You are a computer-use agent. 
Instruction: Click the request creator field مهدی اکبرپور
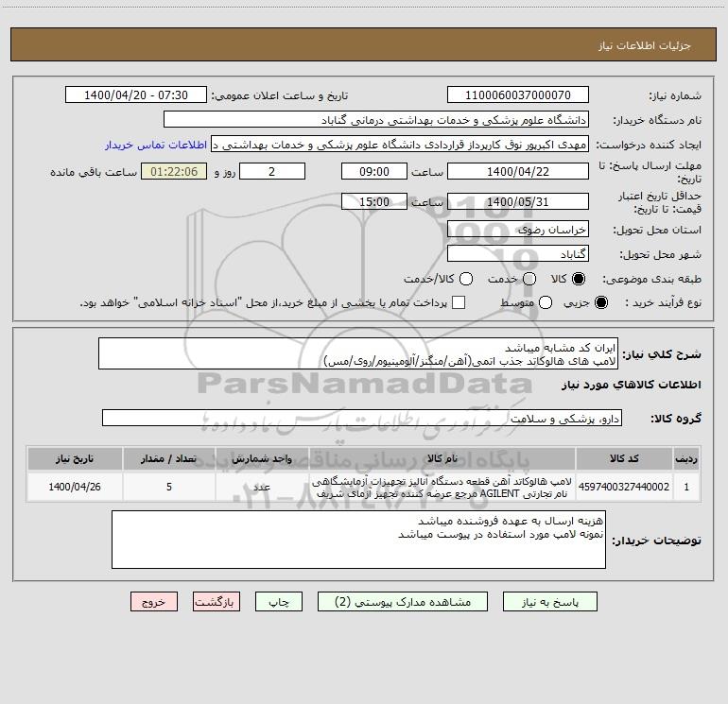(x=400, y=145)
